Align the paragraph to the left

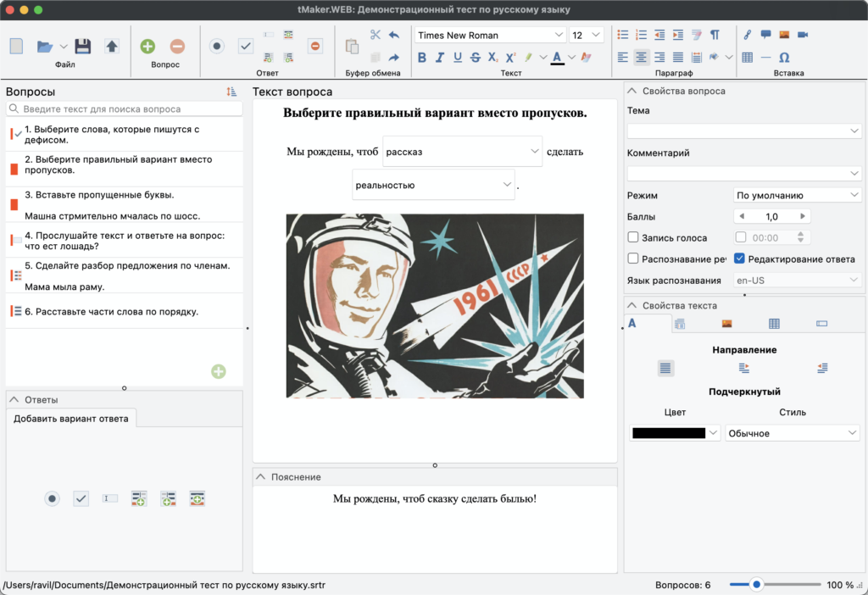(623, 58)
